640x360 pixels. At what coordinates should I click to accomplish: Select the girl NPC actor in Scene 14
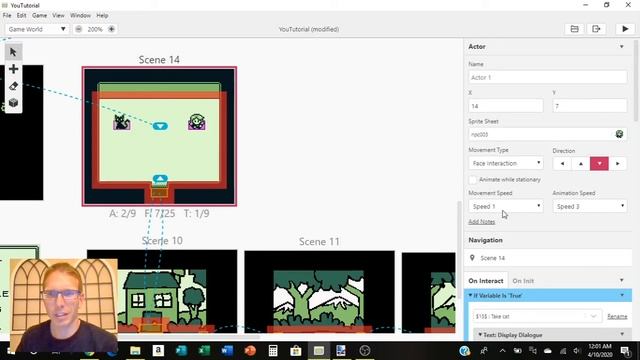(x=197, y=122)
